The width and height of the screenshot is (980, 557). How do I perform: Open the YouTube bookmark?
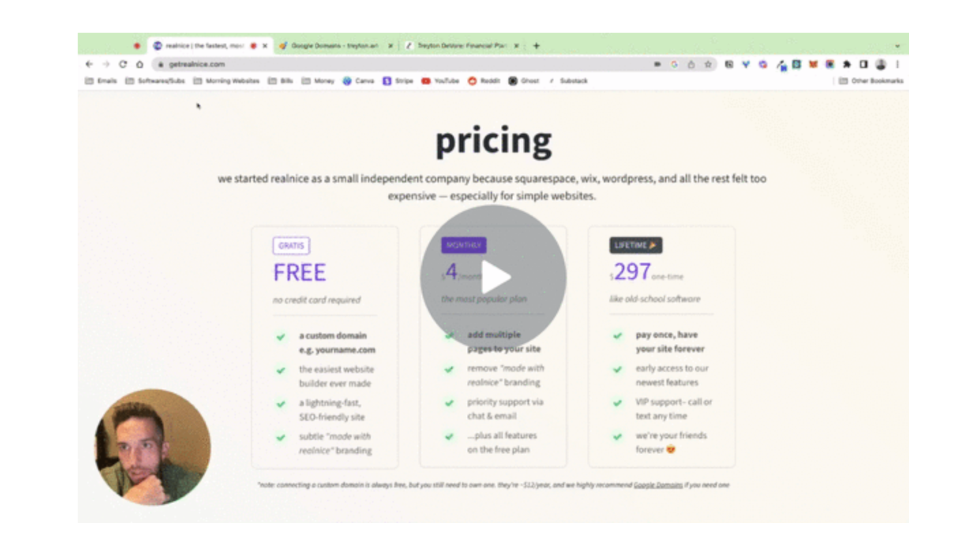(x=440, y=80)
